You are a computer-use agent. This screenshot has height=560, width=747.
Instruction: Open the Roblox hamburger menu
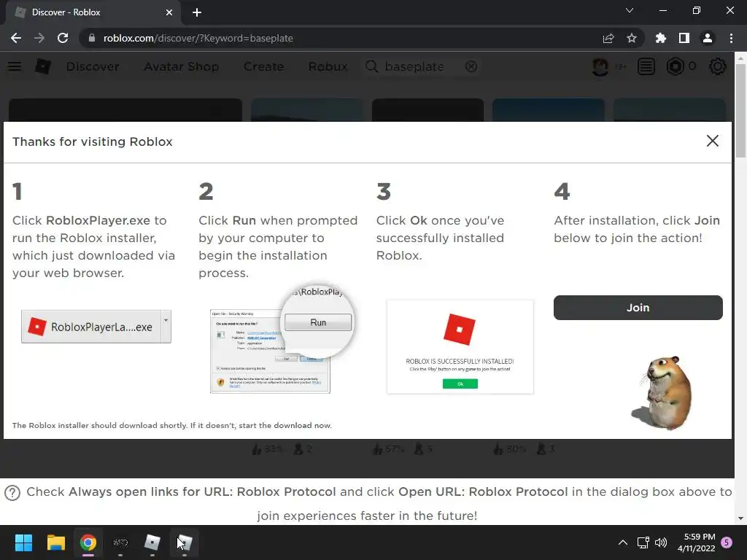pos(15,66)
